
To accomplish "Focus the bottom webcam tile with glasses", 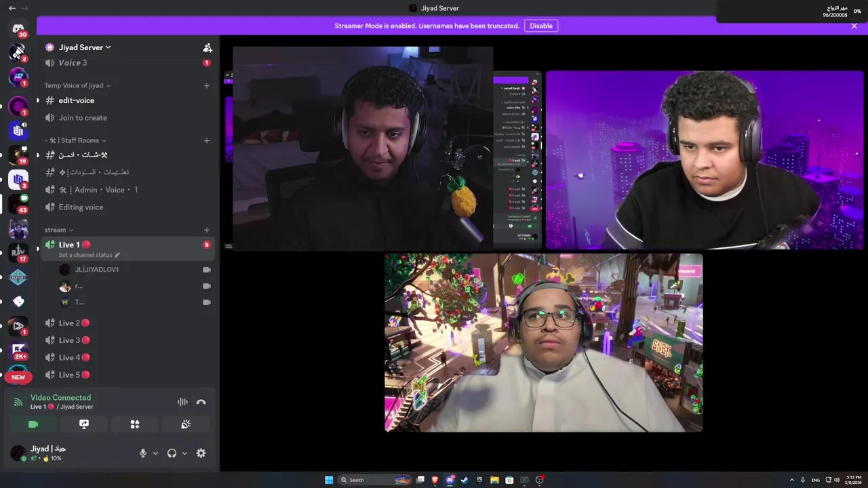I will click(x=544, y=343).
